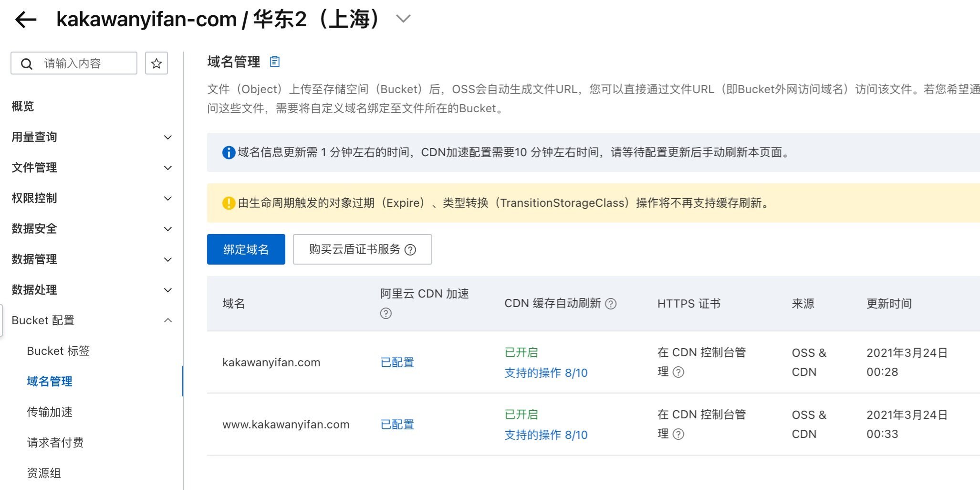
Task: Click the document icon beside 域名管理 title
Action: pyautogui.click(x=275, y=62)
